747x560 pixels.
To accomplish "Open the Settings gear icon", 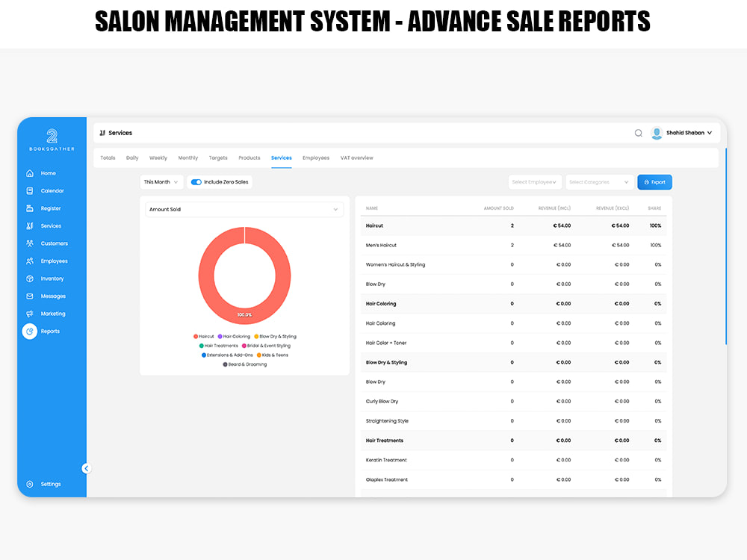I will [x=30, y=485].
